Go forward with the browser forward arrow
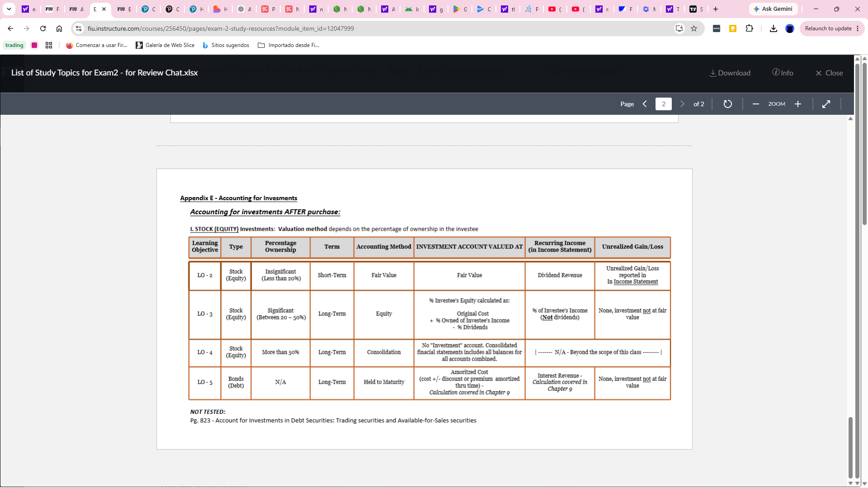Image resolution: width=868 pixels, height=488 pixels. click(27, 28)
